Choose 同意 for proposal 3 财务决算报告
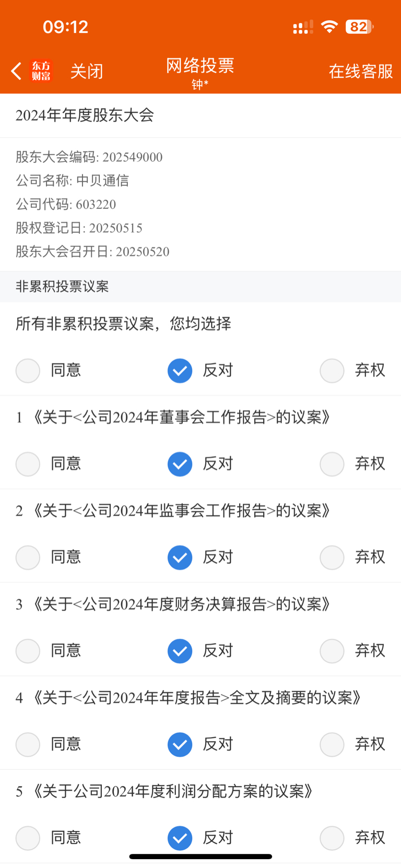The height and width of the screenshot is (868, 401). point(28,651)
